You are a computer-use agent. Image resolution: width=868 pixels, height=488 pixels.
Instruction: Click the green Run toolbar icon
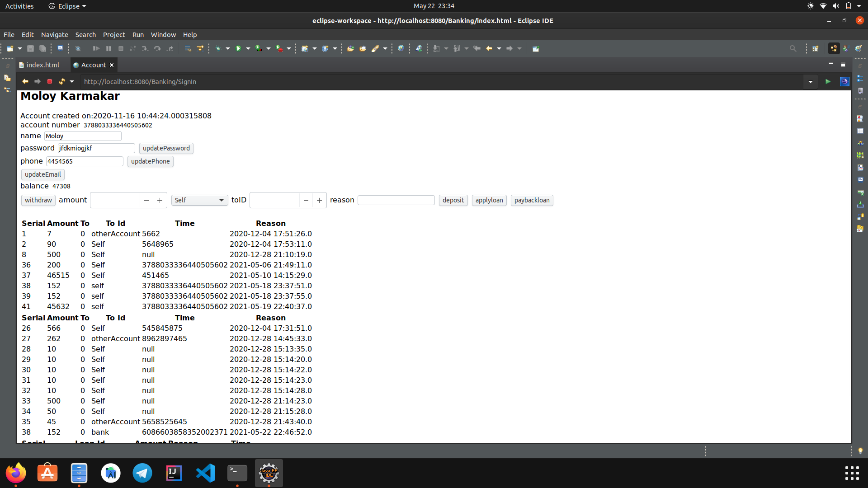238,48
